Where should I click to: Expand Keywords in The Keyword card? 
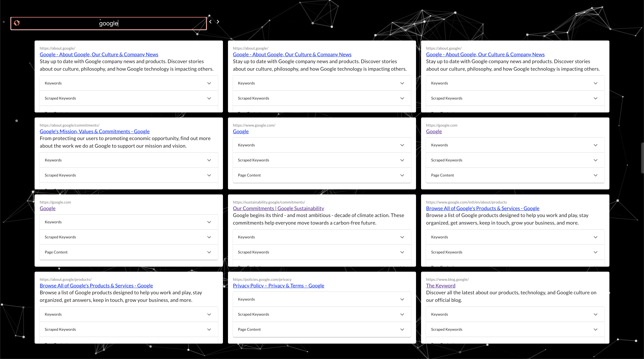click(515, 314)
